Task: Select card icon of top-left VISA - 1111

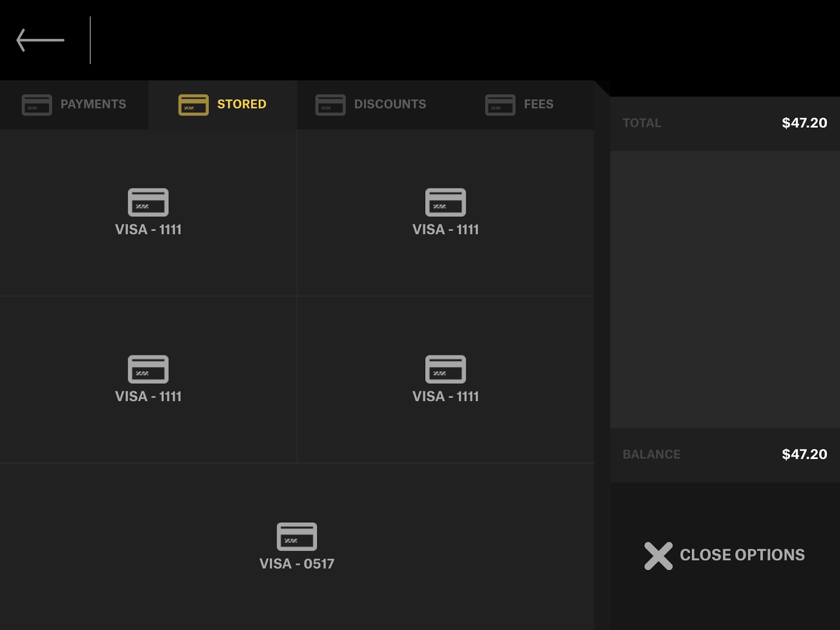Action: tap(148, 202)
